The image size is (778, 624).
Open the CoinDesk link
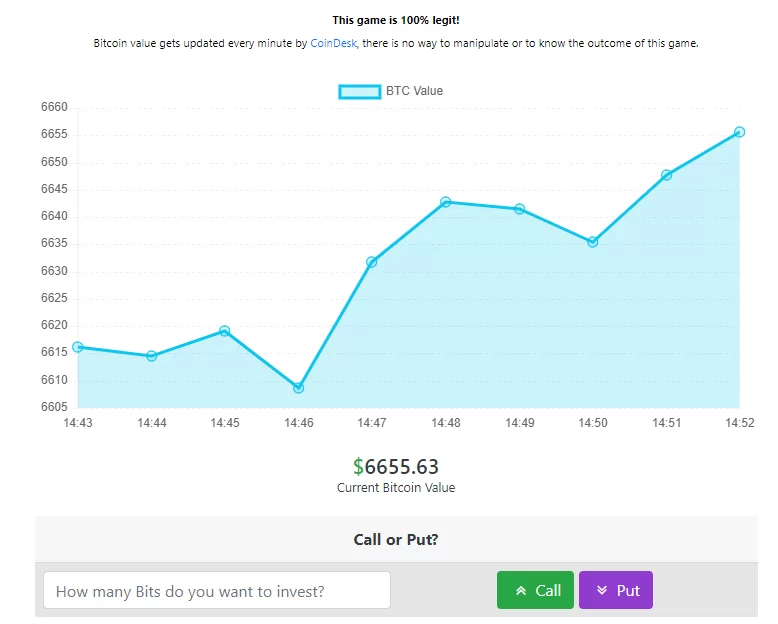click(x=333, y=43)
